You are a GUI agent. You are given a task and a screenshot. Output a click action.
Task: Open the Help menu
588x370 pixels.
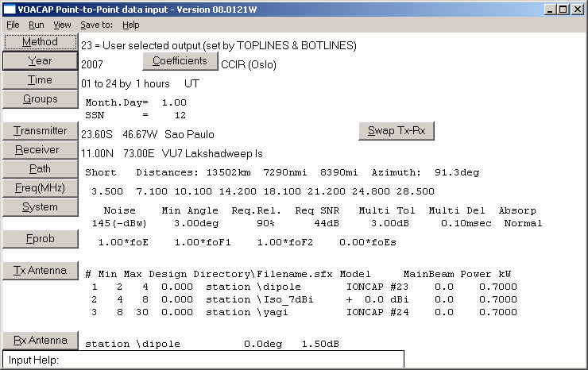pos(130,25)
